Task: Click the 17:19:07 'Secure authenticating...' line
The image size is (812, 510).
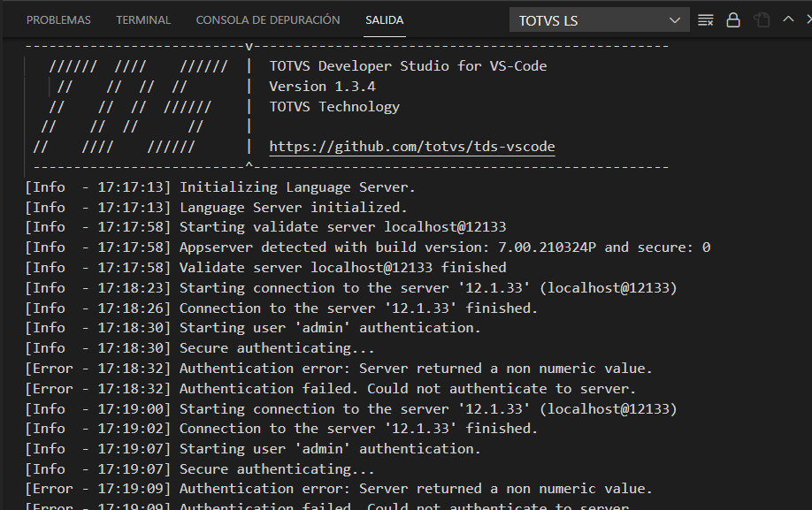Action: (200, 469)
